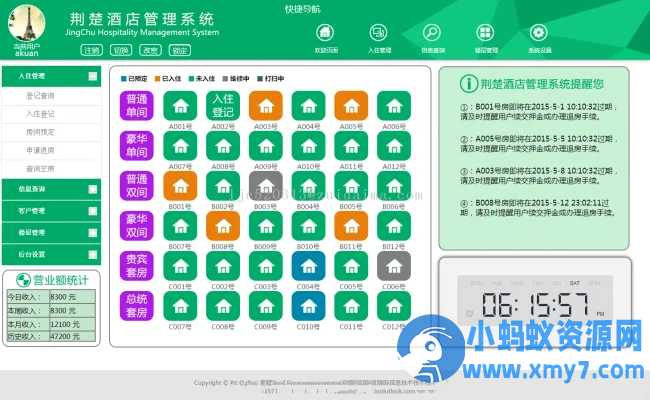The width and height of the screenshot is (650, 400).
Task: Select reserved room C004
Action: pos(308,266)
